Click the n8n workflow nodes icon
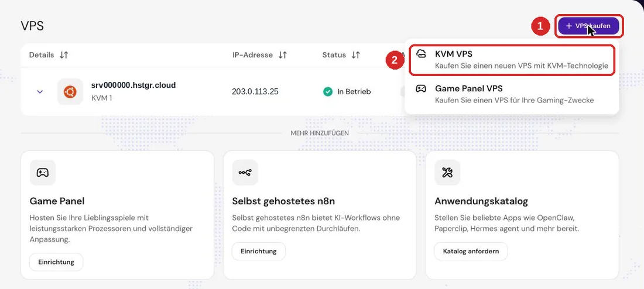 tap(245, 173)
